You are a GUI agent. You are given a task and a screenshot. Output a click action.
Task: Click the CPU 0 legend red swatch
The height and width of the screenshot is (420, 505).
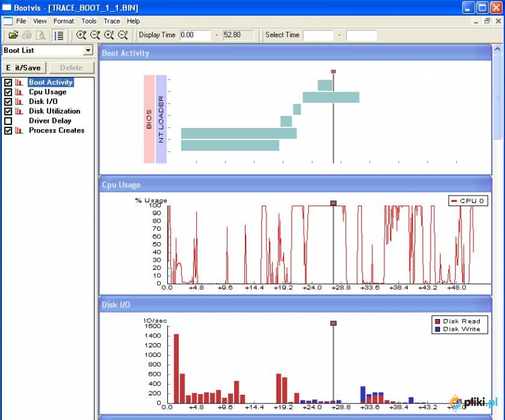454,201
